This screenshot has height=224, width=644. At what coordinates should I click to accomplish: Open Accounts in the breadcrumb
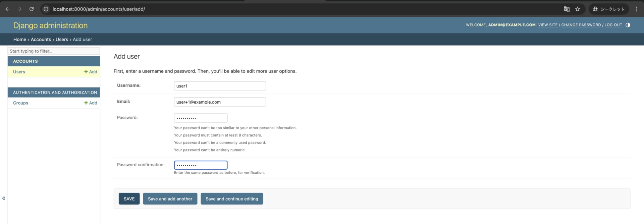[x=41, y=39]
